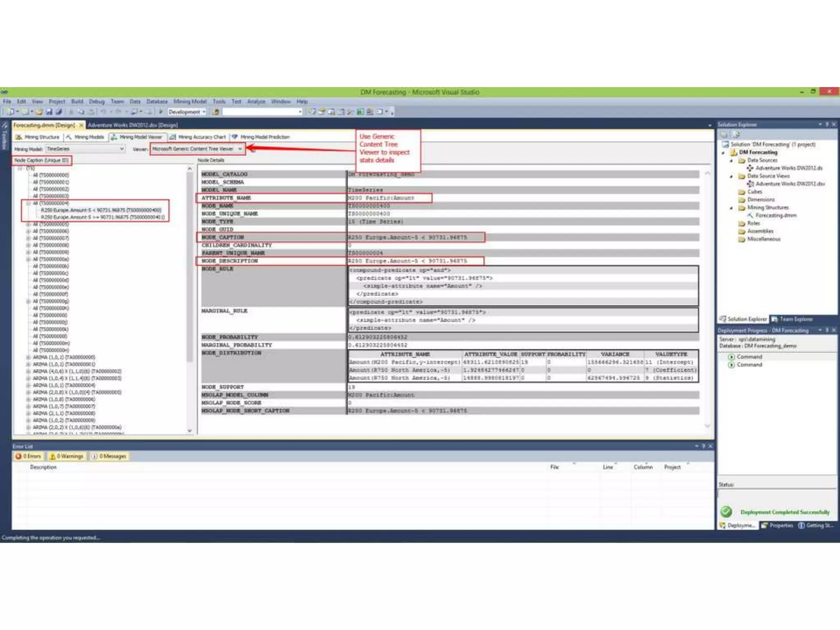Click the refresh icon in Solution Explorer toolbar
The height and width of the screenshot is (630, 840).
click(x=736, y=134)
